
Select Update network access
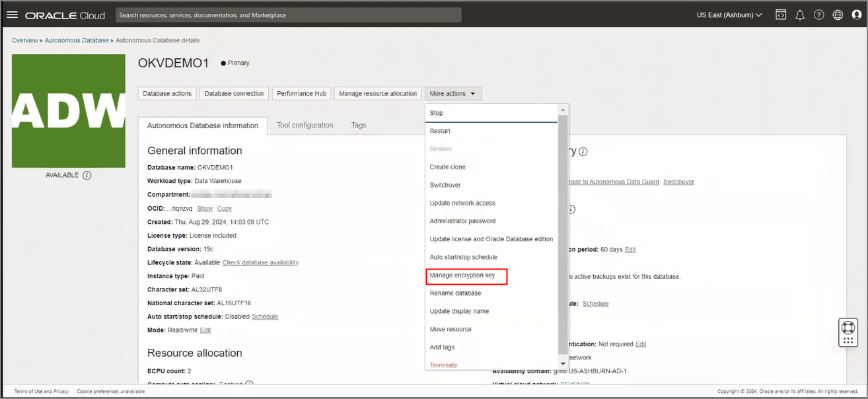tap(491, 203)
